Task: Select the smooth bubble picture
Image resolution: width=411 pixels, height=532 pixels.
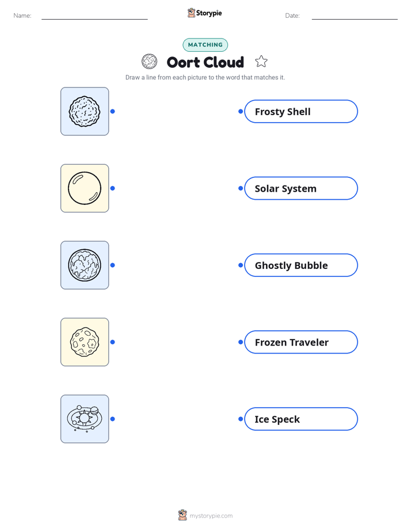Action: 85,188
